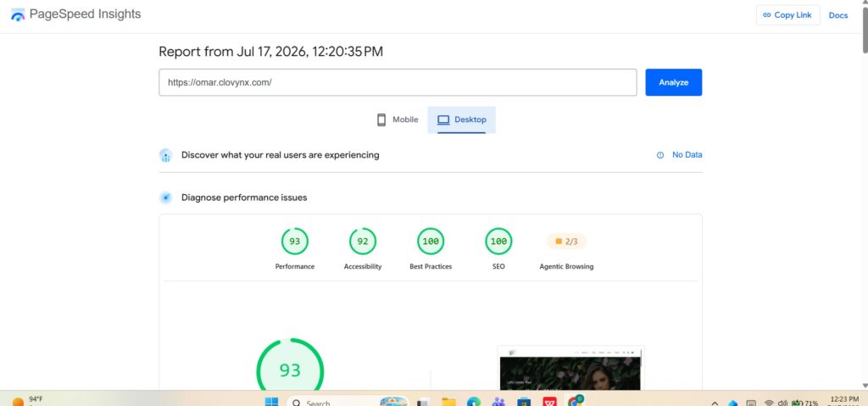Open Microsoft Teams from taskbar
Screen dimensions: 868x406
click(498, 402)
